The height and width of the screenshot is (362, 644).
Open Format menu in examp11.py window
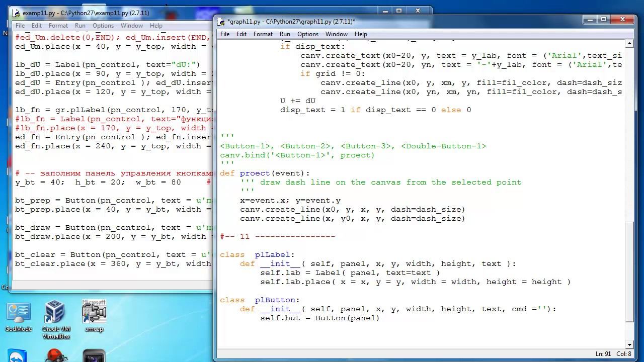pyautogui.click(x=58, y=26)
